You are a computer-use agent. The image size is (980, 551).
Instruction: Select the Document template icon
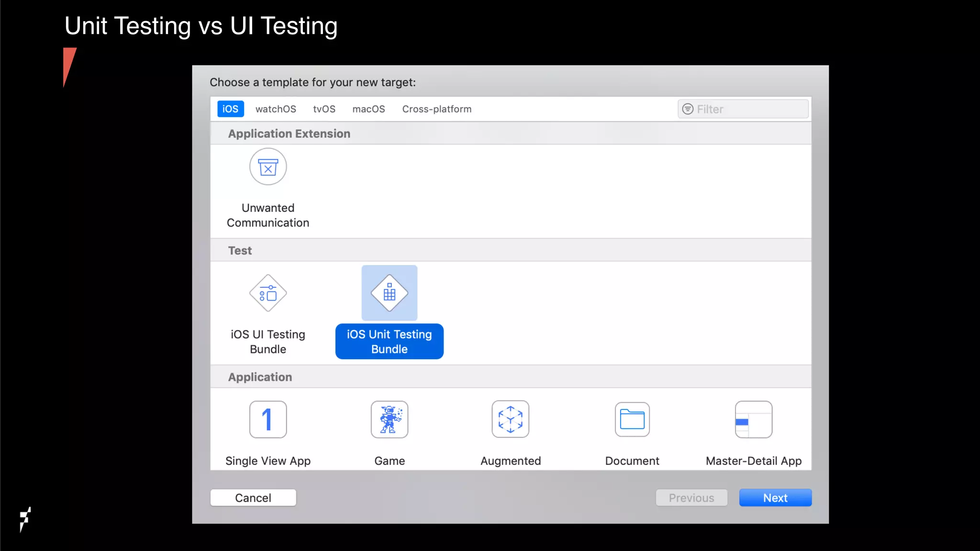coord(632,419)
